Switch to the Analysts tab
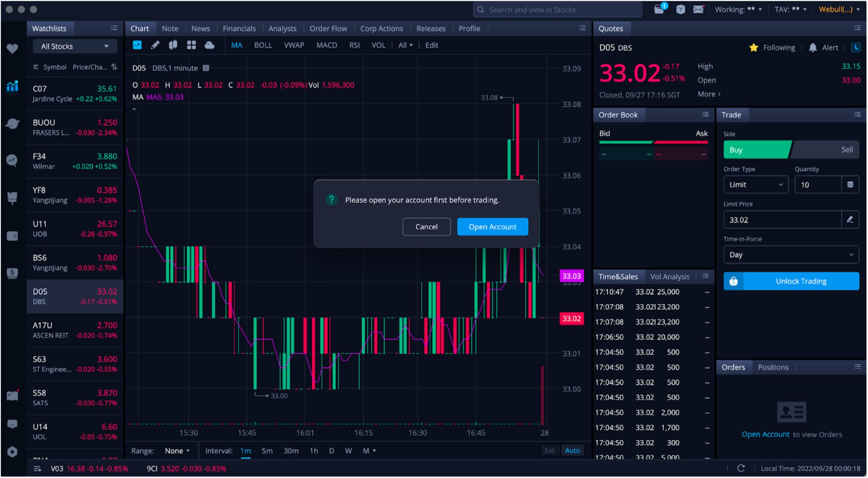This screenshot has height=478, width=868. (x=282, y=29)
